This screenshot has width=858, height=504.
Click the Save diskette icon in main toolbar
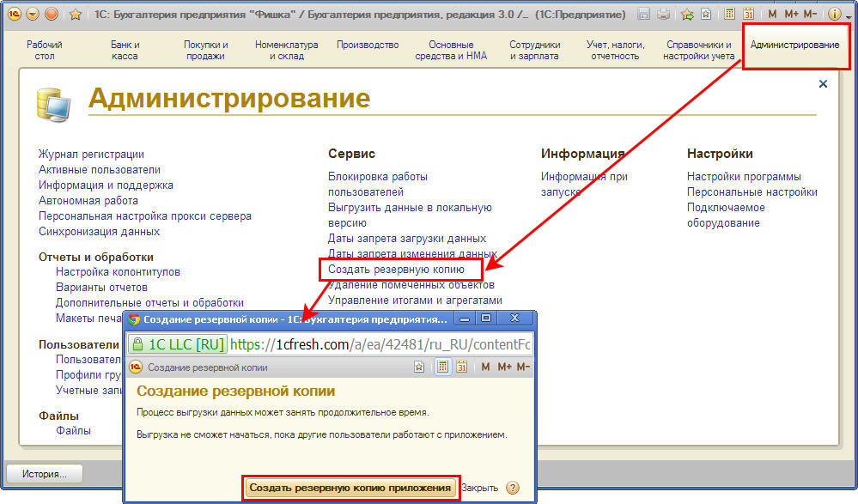[644, 15]
